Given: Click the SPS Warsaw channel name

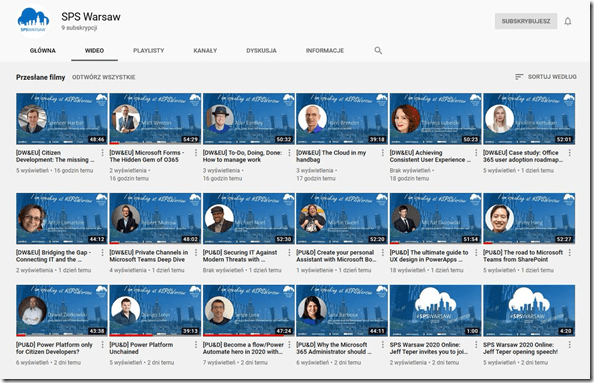Looking at the screenshot, I should (x=91, y=17).
